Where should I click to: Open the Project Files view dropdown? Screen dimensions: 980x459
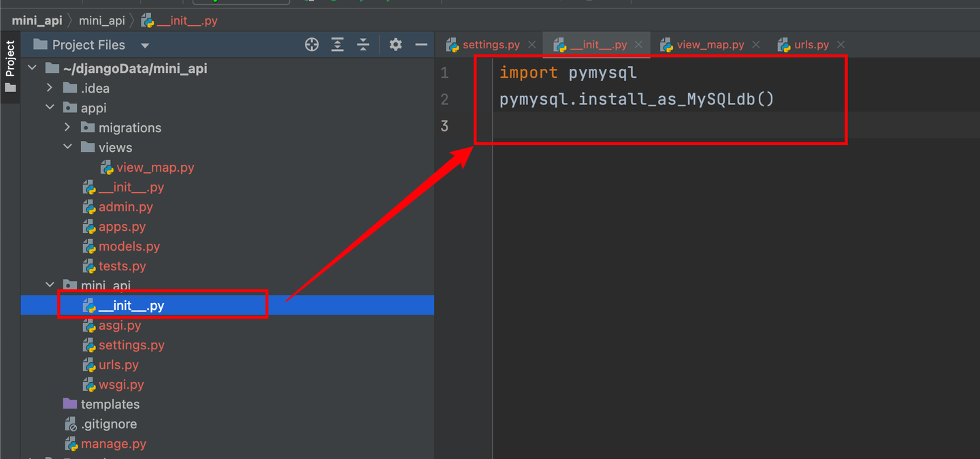click(144, 44)
